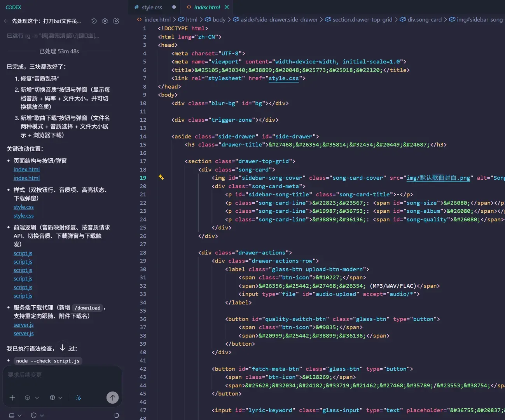Click bullet "页面结构与按钮/弹窗"
The image size is (505, 420).
tap(40, 161)
